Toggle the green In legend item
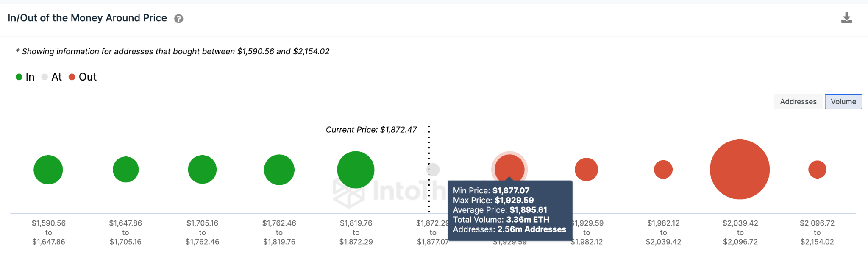Image resolution: width=868 pixels, height=265 pixels. (25, 77)
